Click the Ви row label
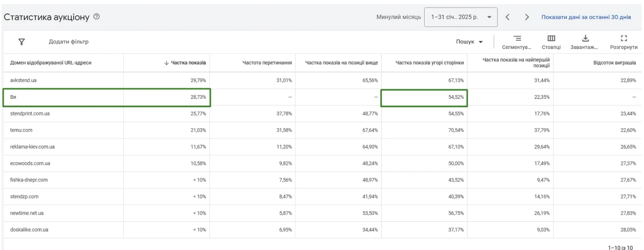Screen dimensions: 644x250 click(x=13, y=97)
